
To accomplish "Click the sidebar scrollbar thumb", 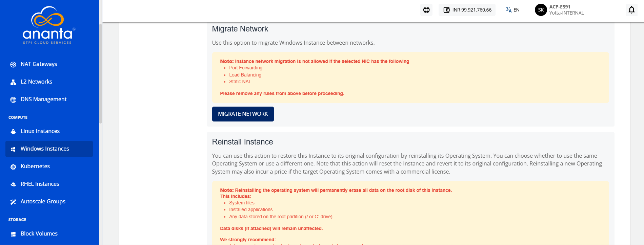I will pyautogui.click(x=100, y=74).
